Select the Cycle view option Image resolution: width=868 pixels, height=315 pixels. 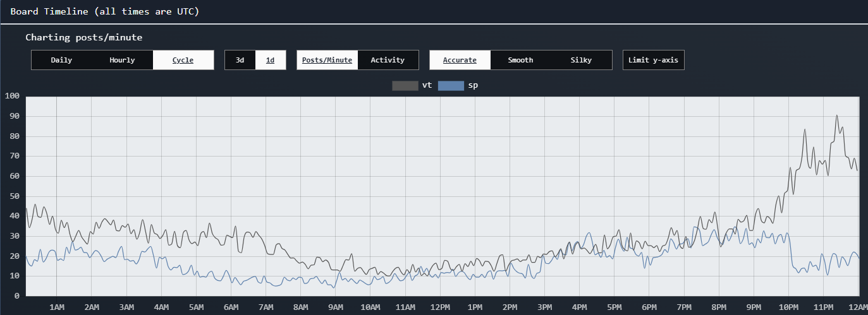(x=183, y=60)
